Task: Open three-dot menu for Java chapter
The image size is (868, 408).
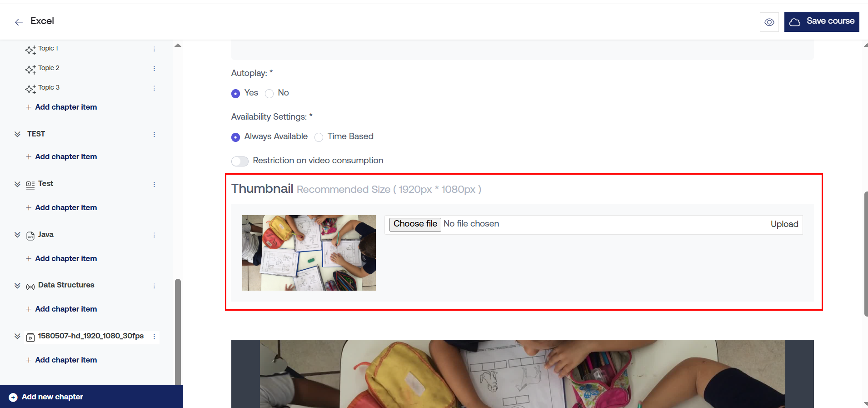Action: (154, 235)
